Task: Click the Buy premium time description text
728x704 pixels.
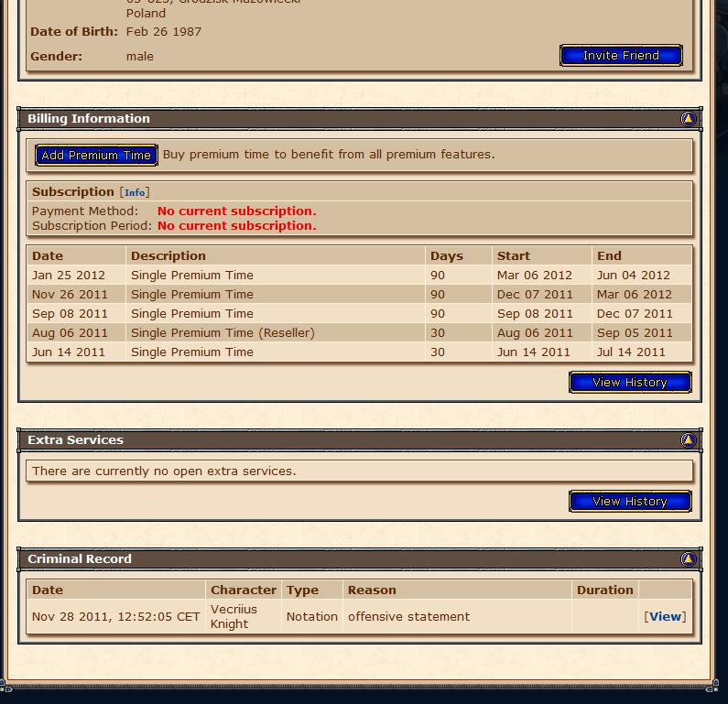Action: (329, 155)
